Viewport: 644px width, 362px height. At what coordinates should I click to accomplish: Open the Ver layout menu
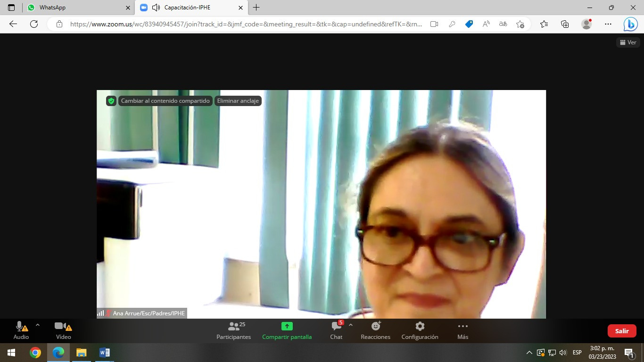[x=628, y=42]
